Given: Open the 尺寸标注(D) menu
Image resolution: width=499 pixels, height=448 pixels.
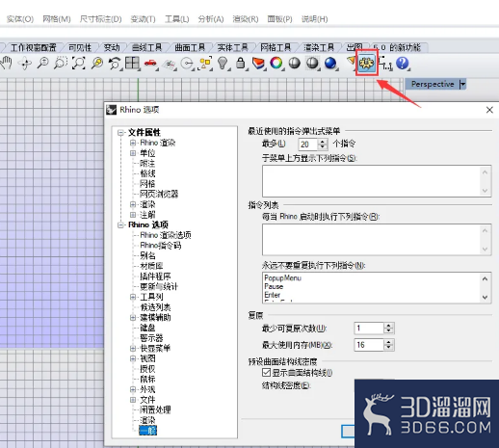Looking at the screenshot, I should pyautogui.click(x=100, y=19).
